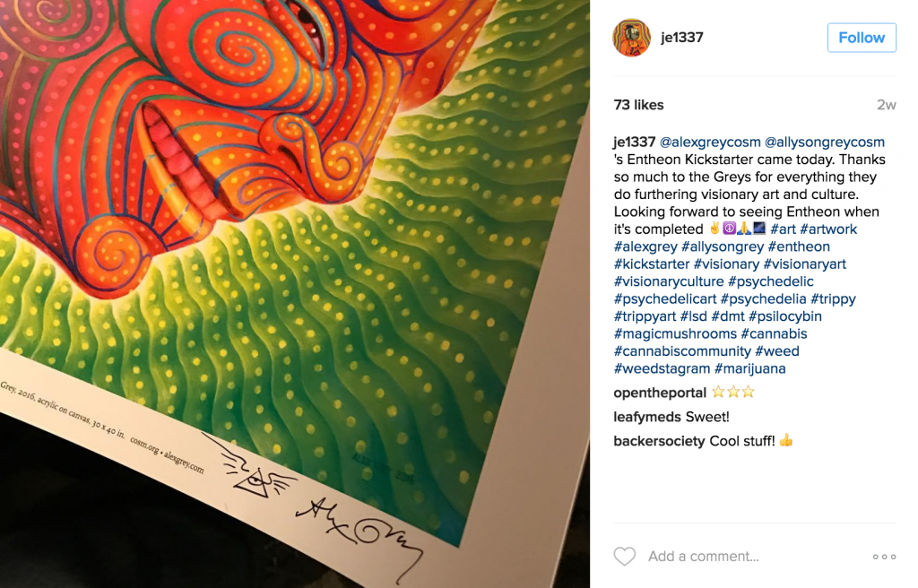Open the @alexgreycosm mention
This screenshot has height=588, width=918.
coord(710,142)
